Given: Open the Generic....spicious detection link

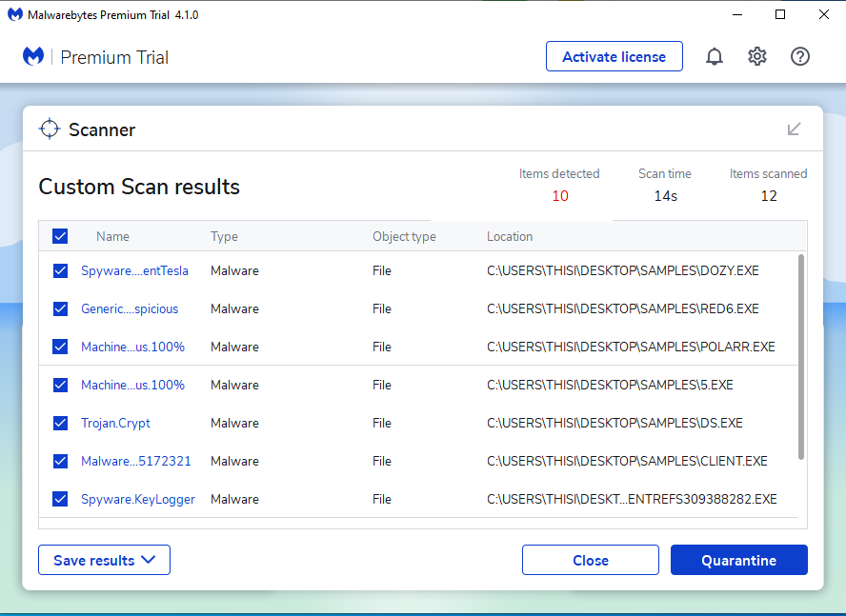Looking at the screenshot, I should click(x=130, y=308).
